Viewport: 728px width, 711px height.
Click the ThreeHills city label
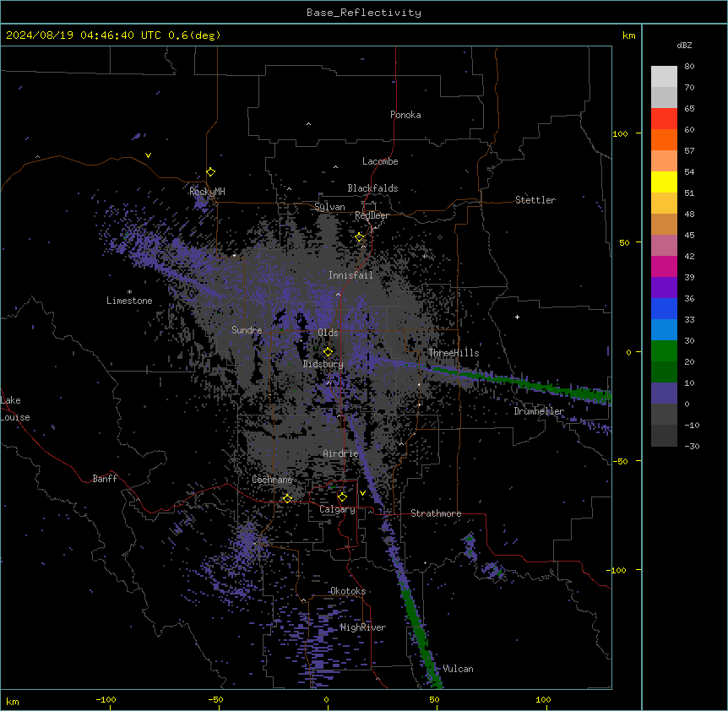click(x=454, y=353)
